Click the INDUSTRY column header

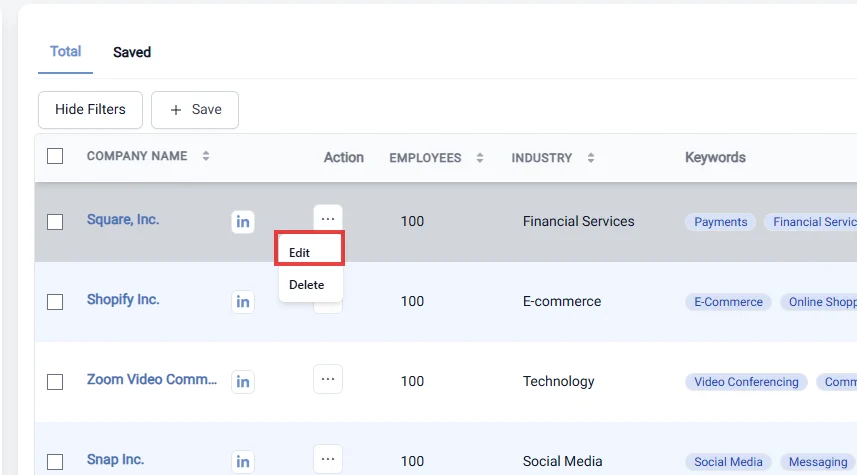click(x=542, y=158)
